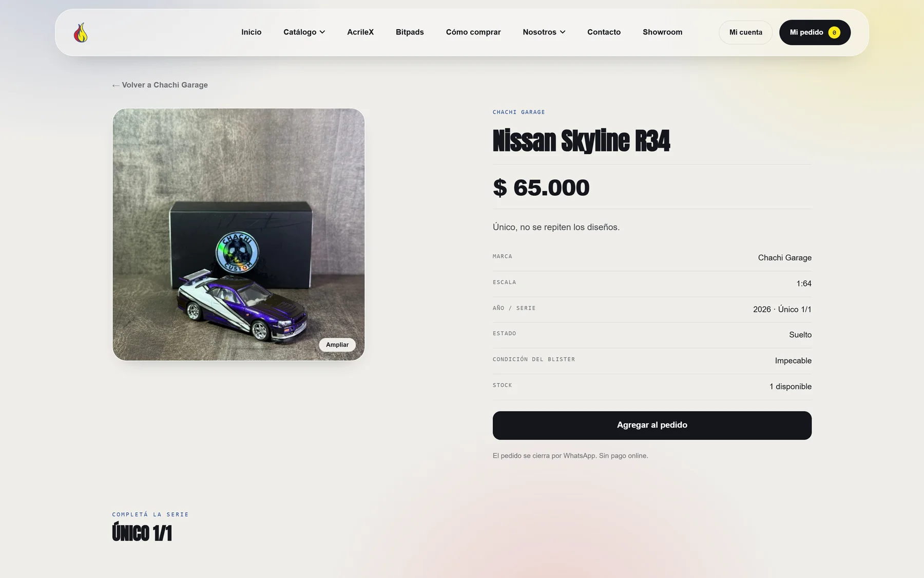Open the Mi pedido cart button

coord(815,32)
